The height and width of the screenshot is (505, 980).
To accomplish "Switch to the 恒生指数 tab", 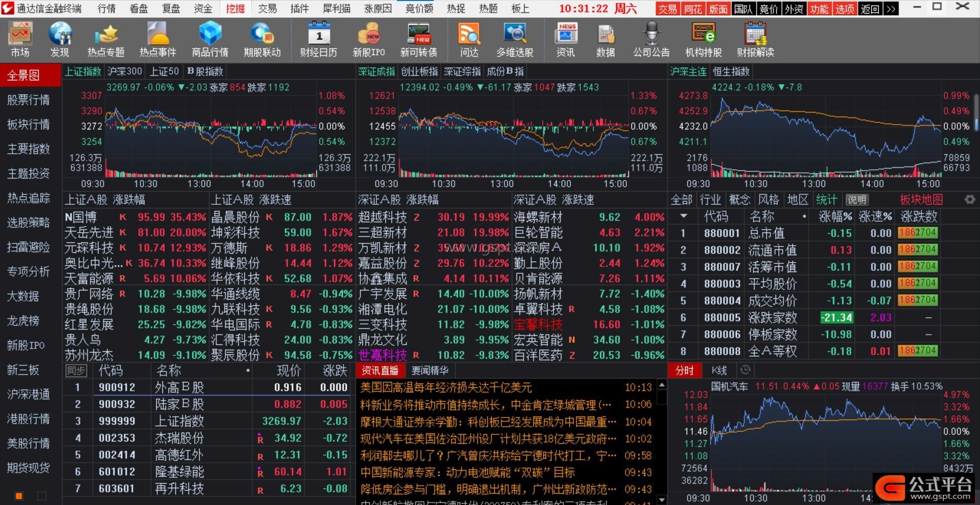I will click(731, 72).
